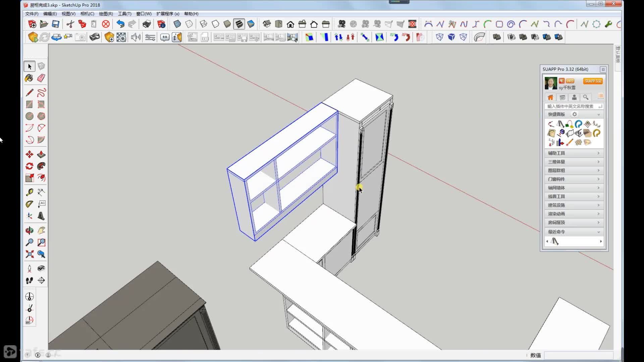Open SUAPP user profile tab
This screenshot has width=644, height=362.
point(574,97)
